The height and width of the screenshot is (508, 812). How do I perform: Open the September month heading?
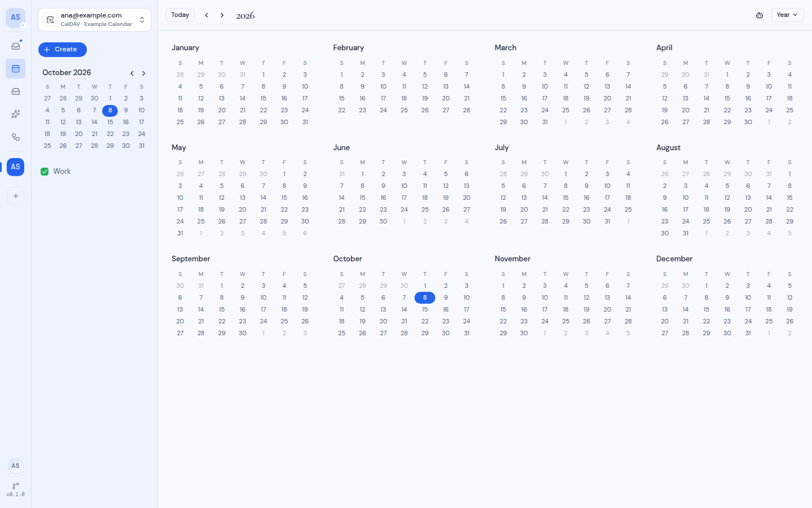click(191, 259)
